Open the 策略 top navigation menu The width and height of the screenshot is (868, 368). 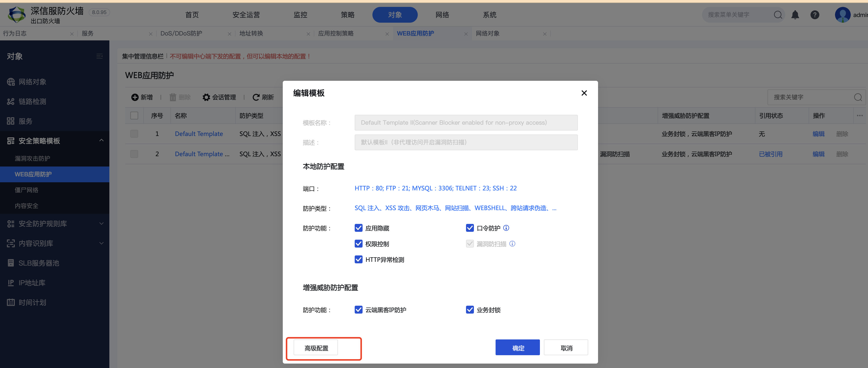click(347, 15)
